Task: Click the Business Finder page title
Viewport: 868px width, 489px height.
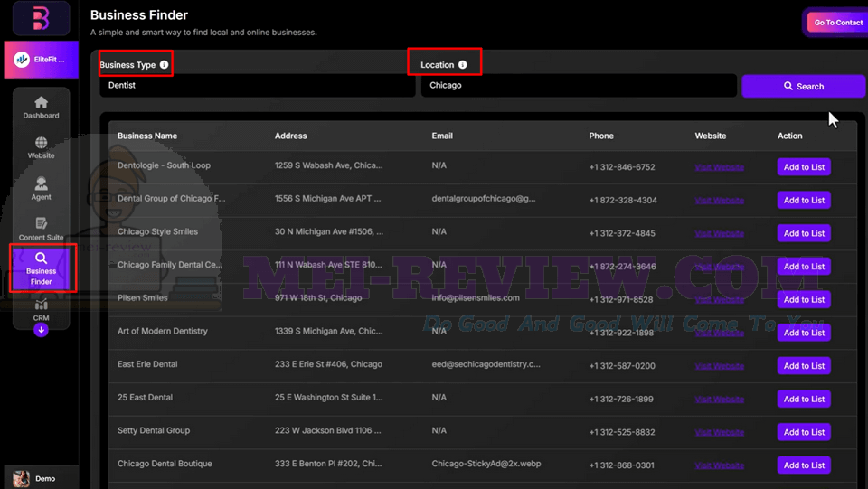Action: (139, 15)
